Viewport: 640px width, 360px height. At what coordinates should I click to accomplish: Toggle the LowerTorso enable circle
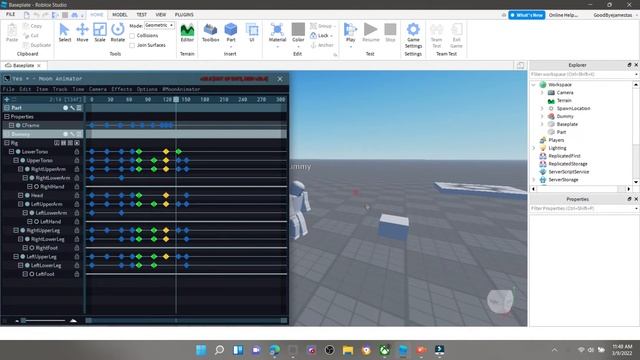[x=18, y=151]
